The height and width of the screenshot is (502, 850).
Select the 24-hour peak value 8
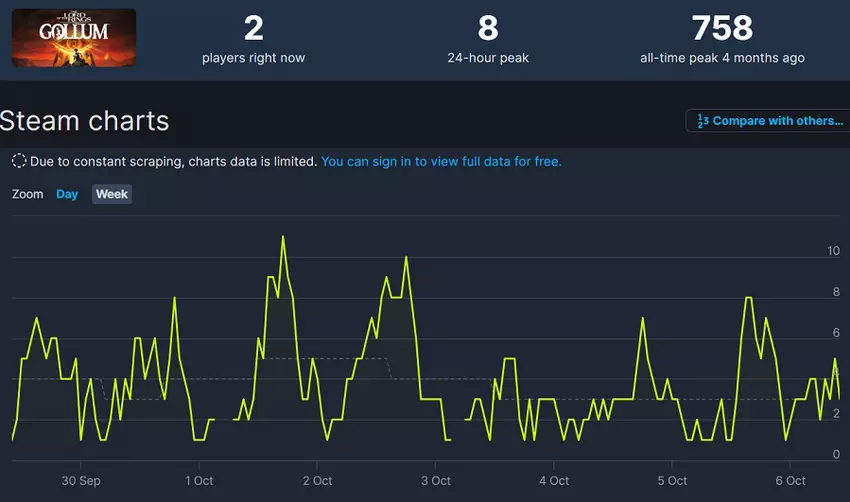(487, 27)
